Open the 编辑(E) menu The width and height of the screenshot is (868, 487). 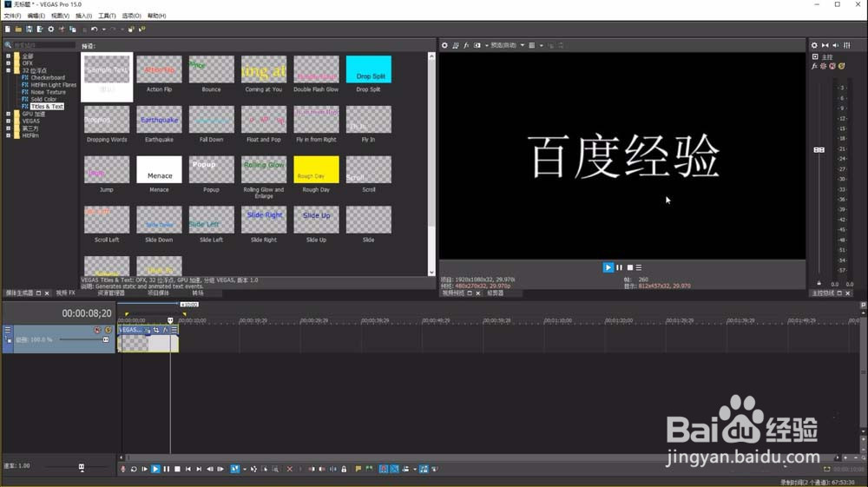36,16
